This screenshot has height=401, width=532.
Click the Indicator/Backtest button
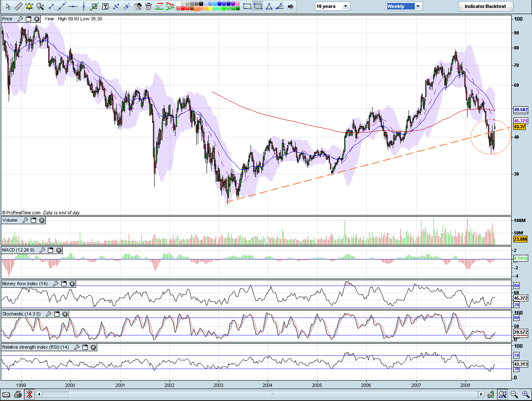[485, 6]
